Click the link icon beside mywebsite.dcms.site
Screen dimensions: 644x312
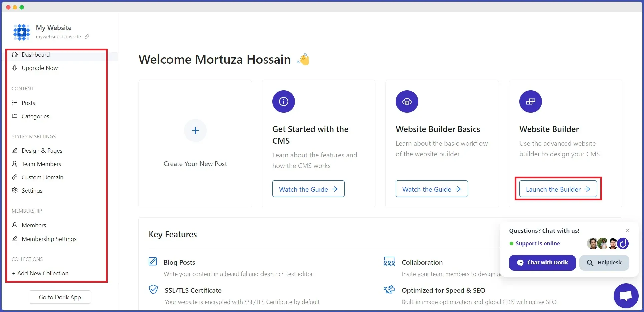(x=87, y=37)
